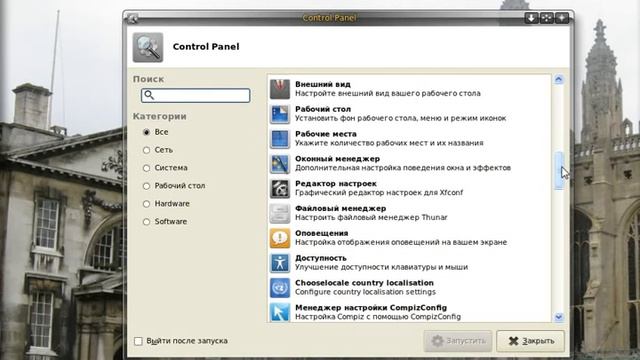Click the Доступность accessibility icon
Viewport: 640px width, 360px height.
(x=280, y=263)
